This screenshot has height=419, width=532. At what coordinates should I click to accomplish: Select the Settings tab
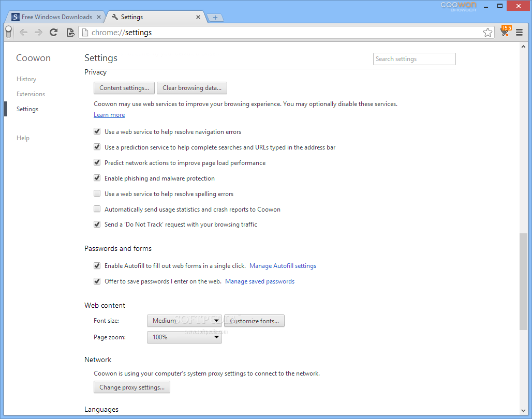pos(156,17)
